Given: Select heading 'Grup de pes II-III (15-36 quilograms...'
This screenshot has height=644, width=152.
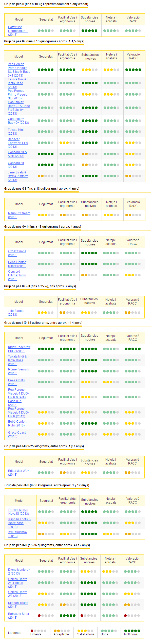Looking at the screenshot, I should 47,545.
